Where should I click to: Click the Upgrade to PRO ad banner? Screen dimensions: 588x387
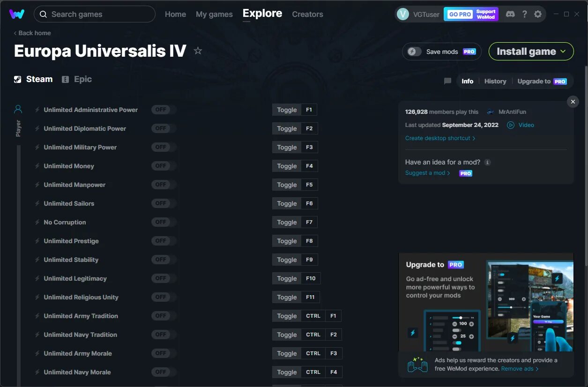pyautogui.click(x=486, y=302)
